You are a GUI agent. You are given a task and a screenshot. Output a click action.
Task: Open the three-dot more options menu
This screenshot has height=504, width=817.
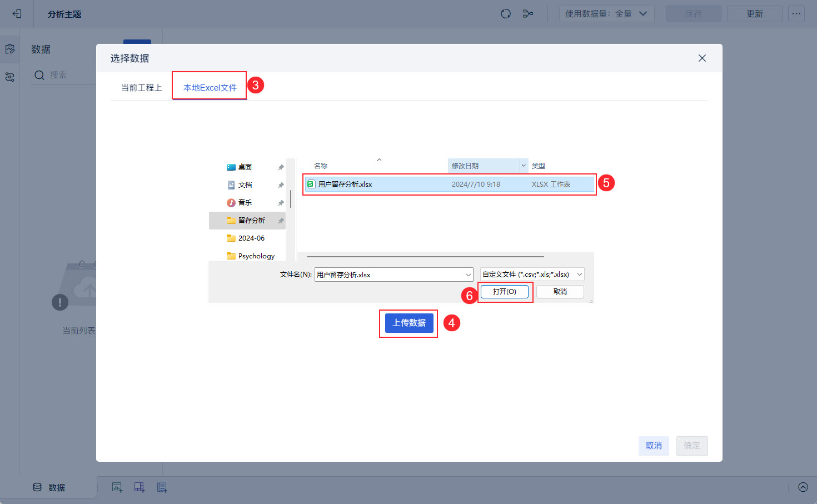pyautogui.click(x=796, y=14)
